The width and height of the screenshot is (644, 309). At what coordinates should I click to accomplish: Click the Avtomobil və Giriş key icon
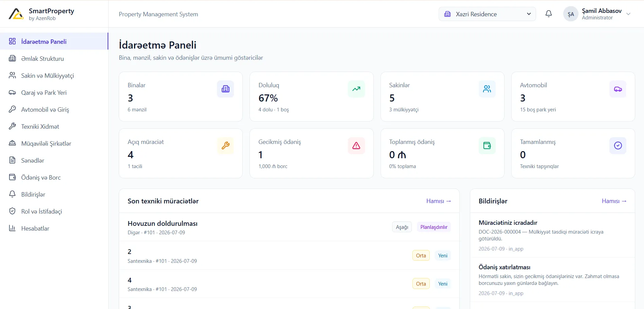point(12,109)
